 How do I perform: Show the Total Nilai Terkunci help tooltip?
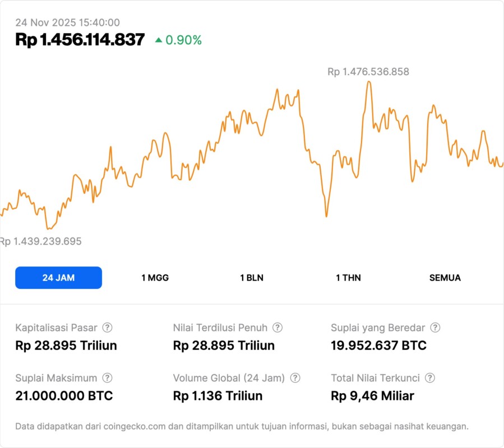[430, 378]
